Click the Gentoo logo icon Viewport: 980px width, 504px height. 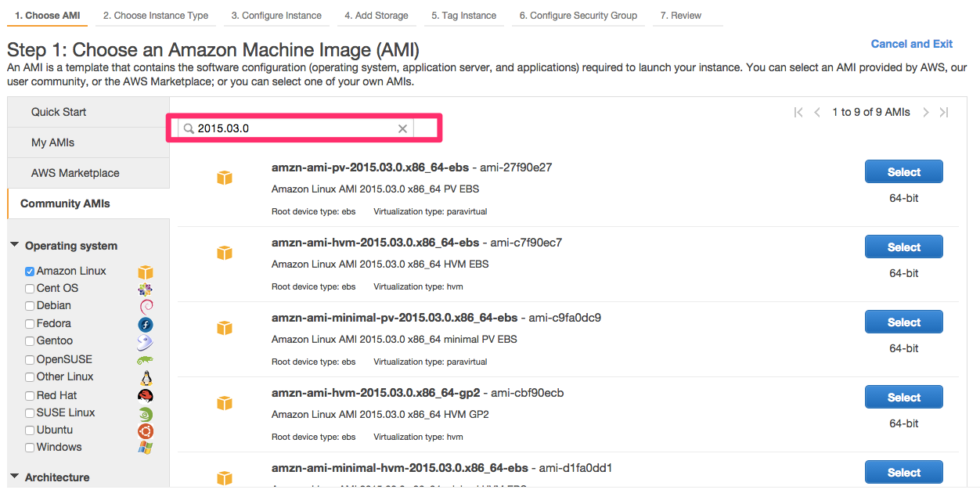coord(144,342)
